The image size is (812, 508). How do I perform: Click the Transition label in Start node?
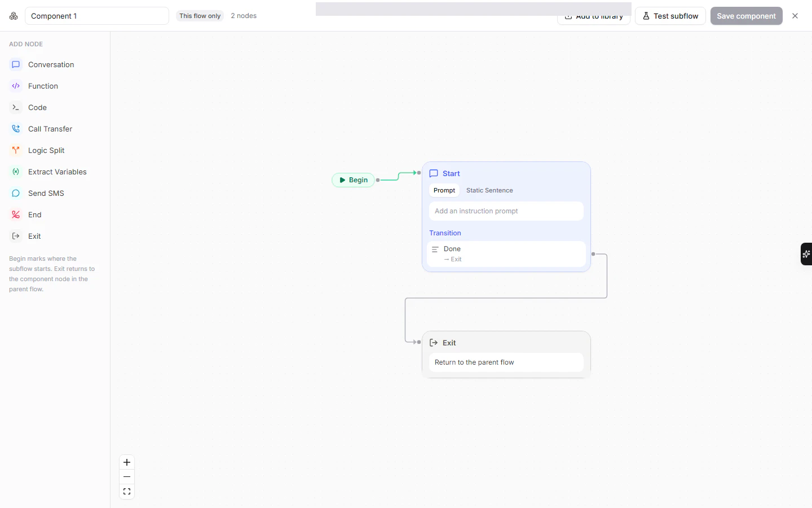coord(445,233)
